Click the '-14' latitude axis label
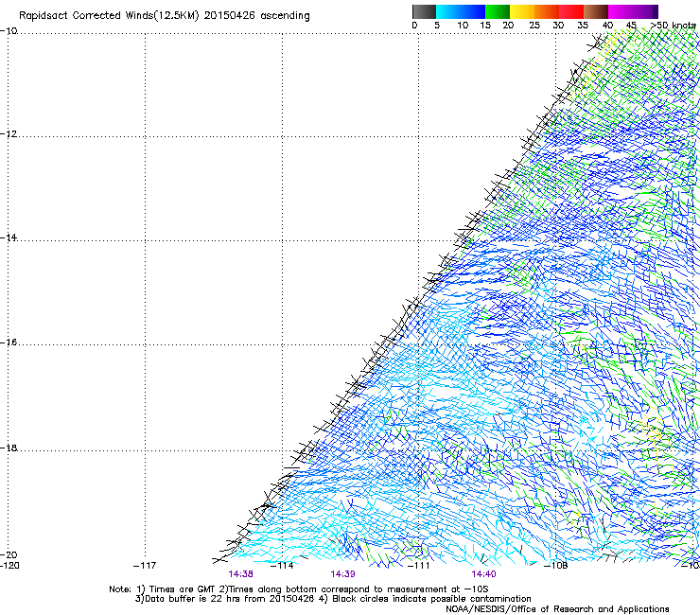This screenshot has height=615, width=700. point(9,237)
